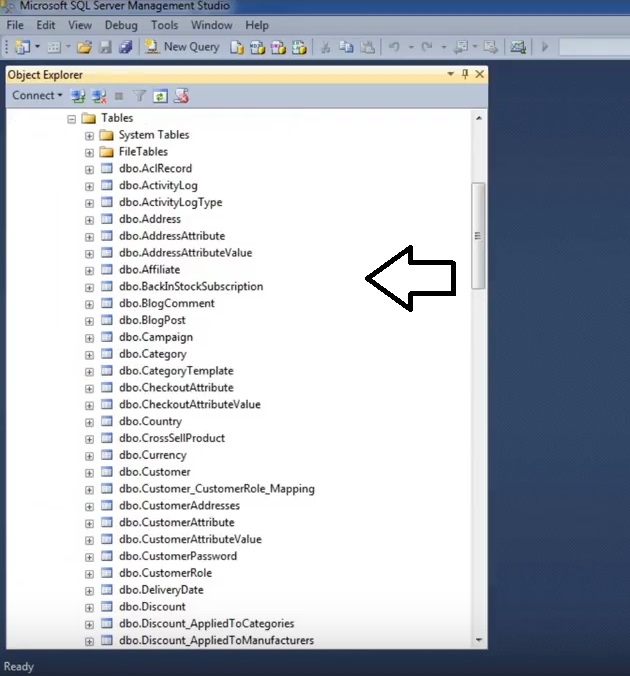Start a New Query

point(182,47)
